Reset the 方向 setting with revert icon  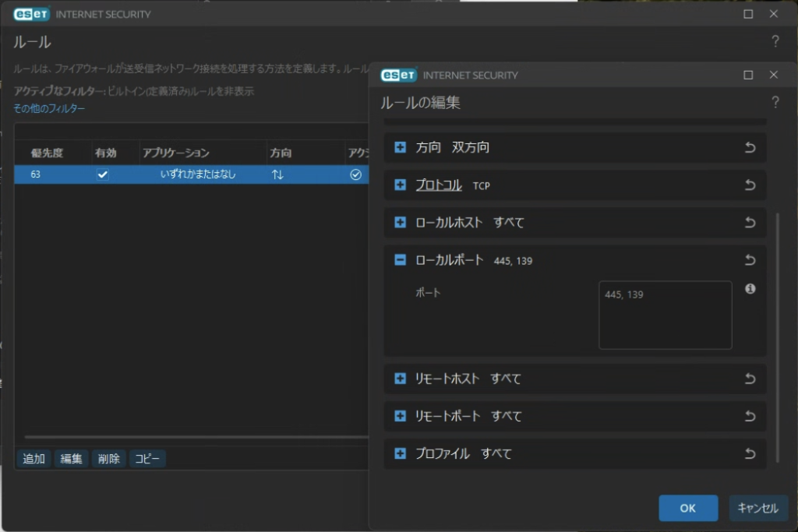coord(750,147)
